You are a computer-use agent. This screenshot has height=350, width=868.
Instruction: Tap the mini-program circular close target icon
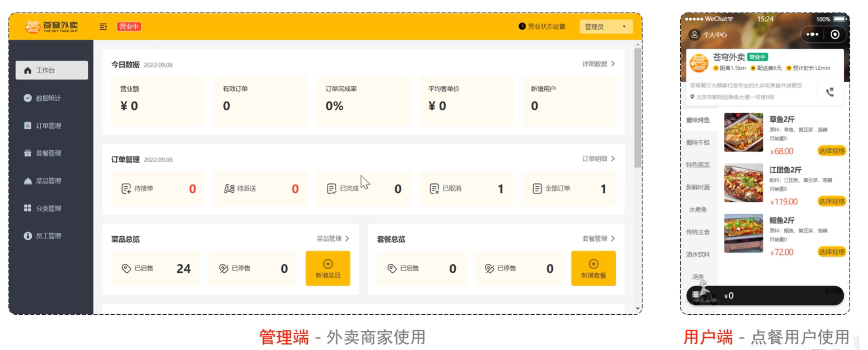(x=835, y=34)
